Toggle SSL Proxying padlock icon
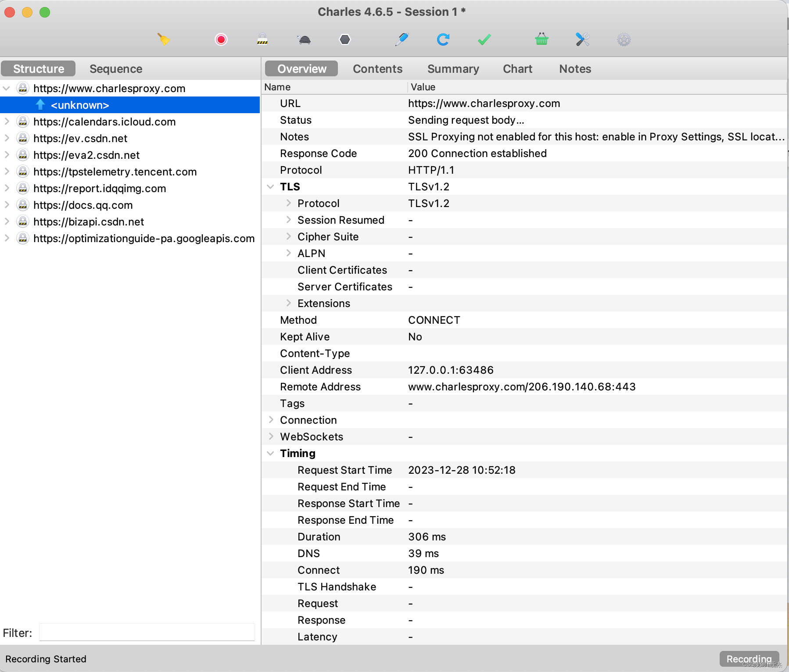 tap(262, 39)
